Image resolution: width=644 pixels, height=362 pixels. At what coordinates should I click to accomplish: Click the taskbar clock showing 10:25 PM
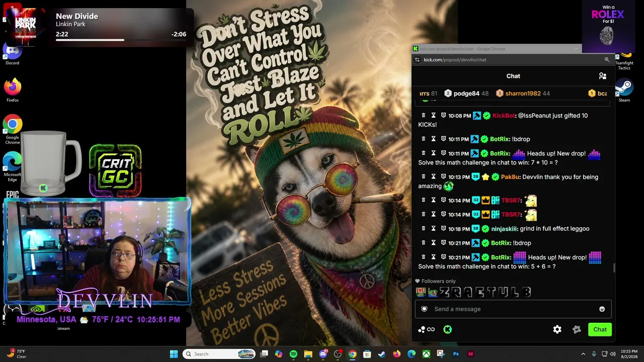[x=629, y=354]
